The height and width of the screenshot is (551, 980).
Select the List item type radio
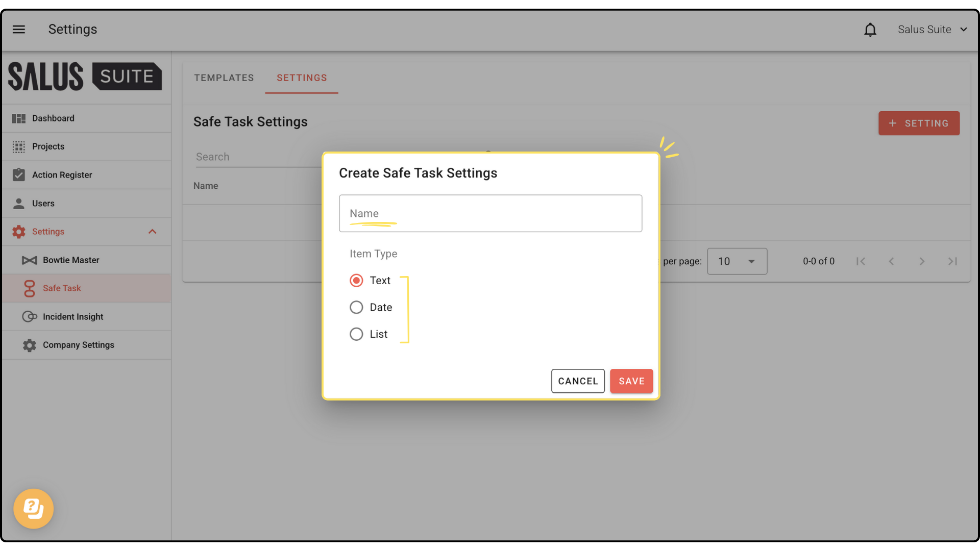356,334
